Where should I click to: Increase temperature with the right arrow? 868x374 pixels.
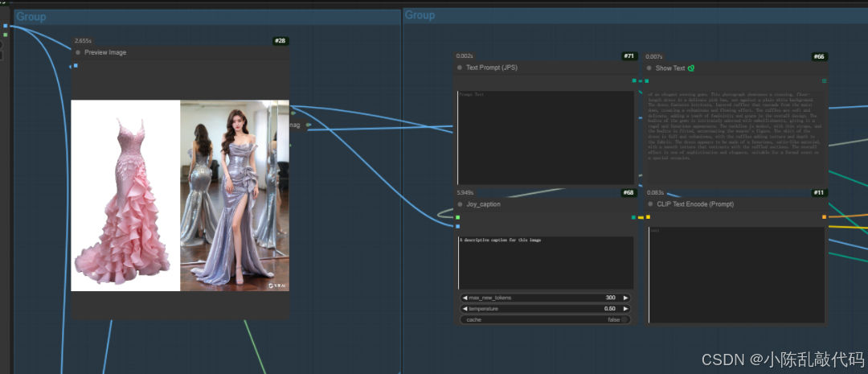(x=626, y=309)
